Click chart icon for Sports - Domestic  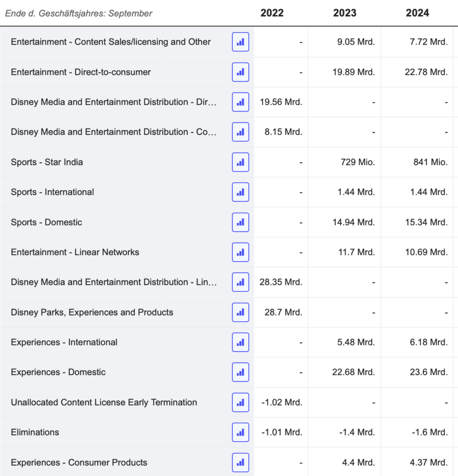tap(240, 222)
